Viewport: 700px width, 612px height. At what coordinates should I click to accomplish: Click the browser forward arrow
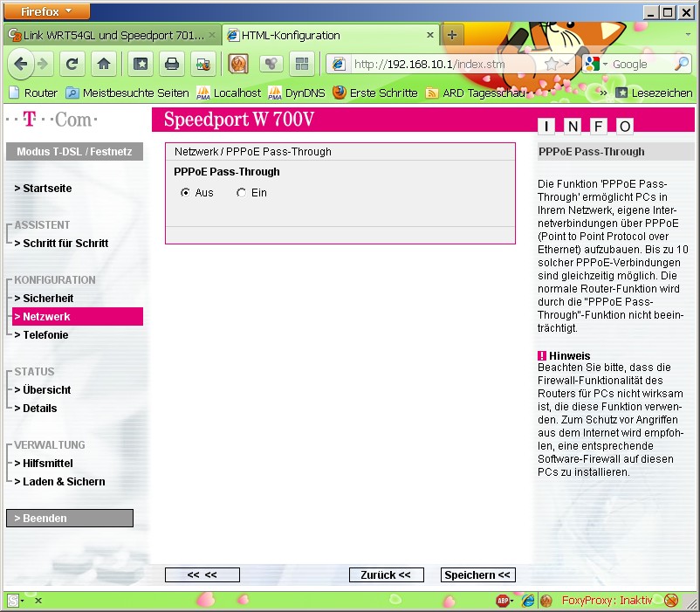[x=43, y=65]
